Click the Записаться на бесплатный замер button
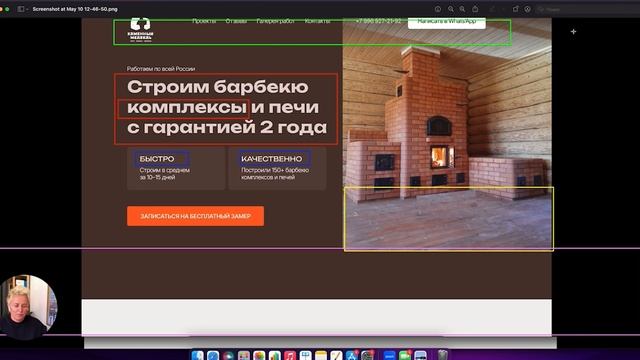The width and height of the screenshot is (640, 360). [196, 216]
